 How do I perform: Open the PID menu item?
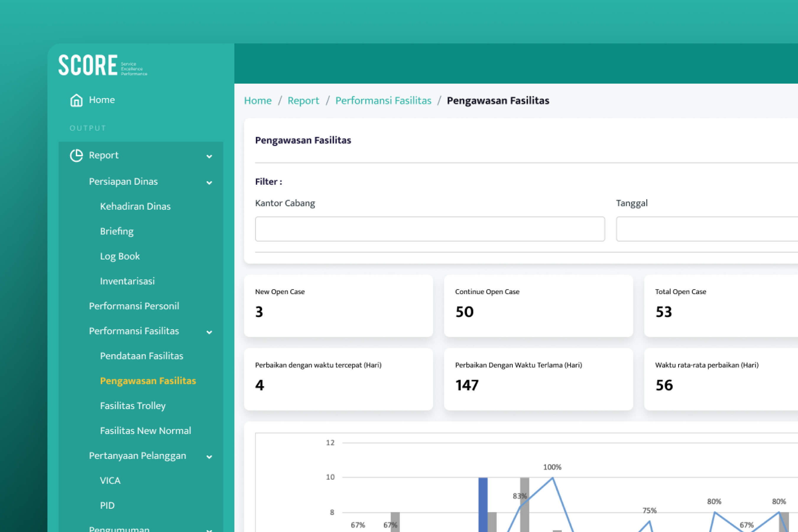click(107, 505)
